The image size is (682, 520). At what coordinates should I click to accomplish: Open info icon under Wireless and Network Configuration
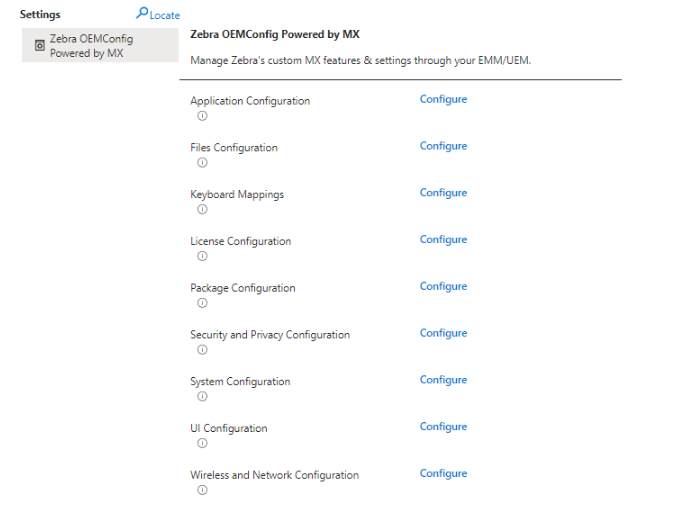[x=202, y=490]
